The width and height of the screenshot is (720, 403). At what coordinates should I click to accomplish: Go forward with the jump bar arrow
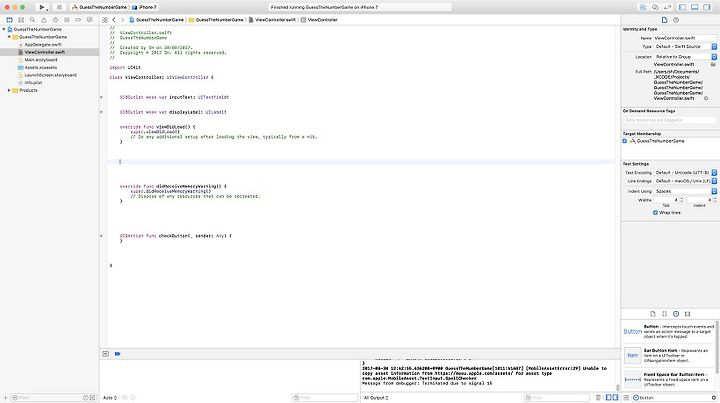(x=122, y=20)
